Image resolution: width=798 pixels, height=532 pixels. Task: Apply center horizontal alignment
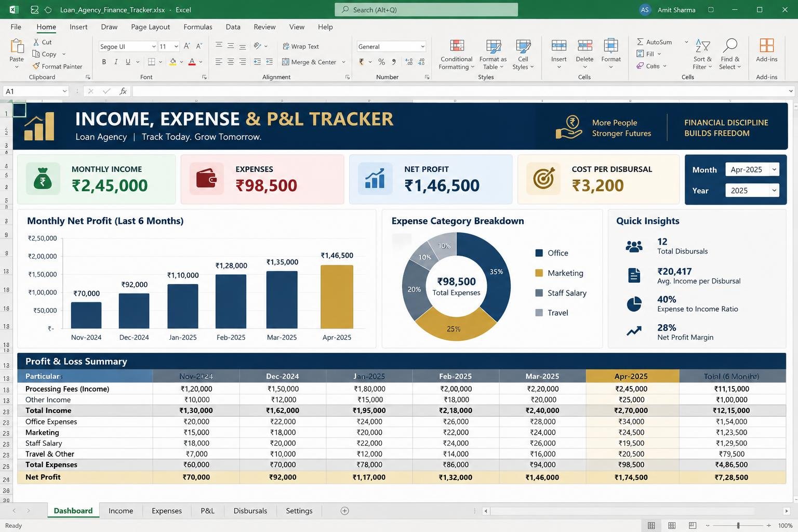[231, 62]
